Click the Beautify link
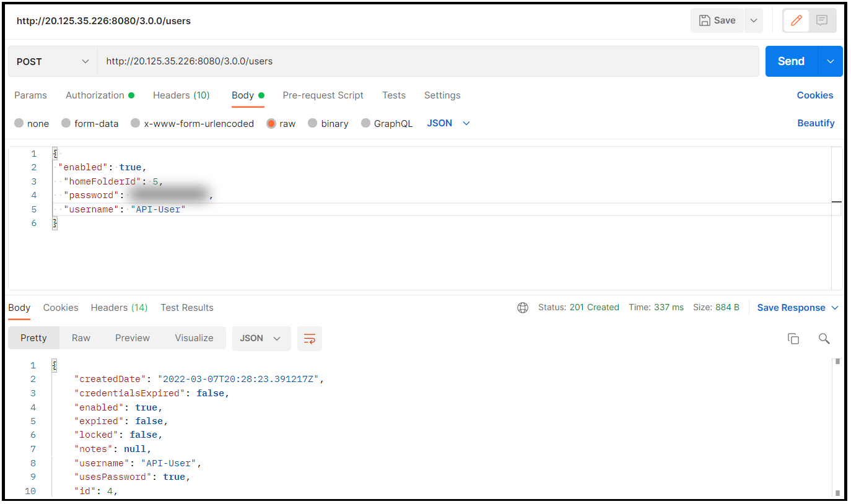851x504 pixels. pyautogui.click(x=816, y=123)
